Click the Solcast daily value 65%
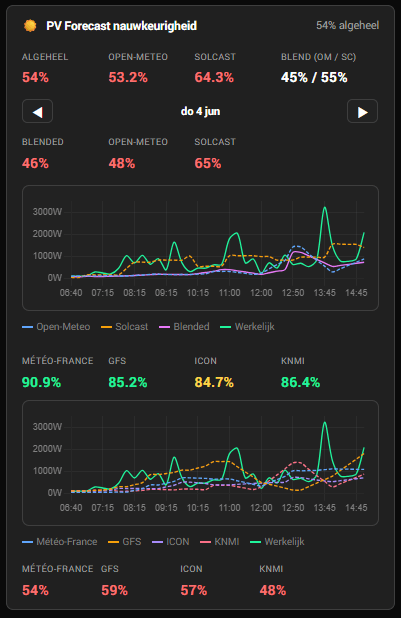401x618 pixels. 208,163
